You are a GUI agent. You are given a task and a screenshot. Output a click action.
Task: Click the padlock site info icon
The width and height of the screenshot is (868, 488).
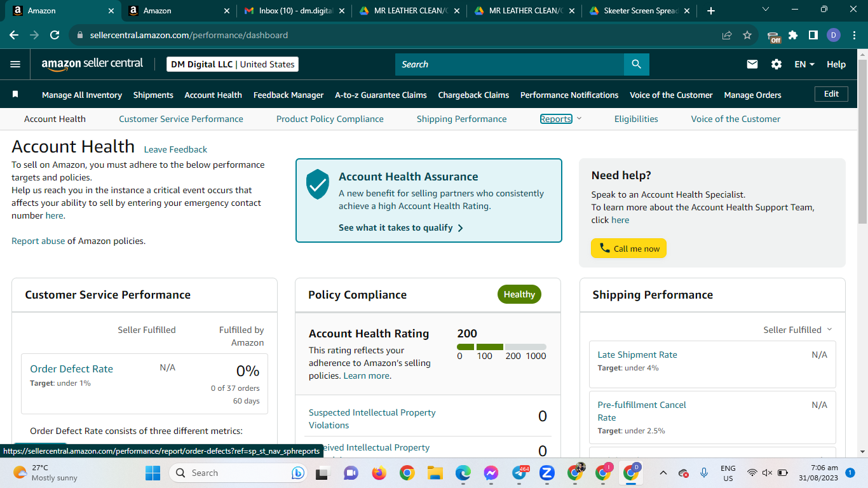80,35
